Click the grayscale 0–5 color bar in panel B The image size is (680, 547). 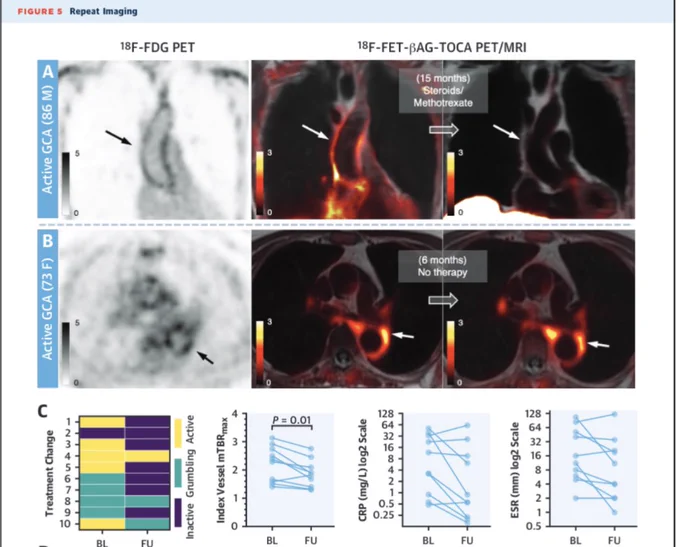click(65, 353)
